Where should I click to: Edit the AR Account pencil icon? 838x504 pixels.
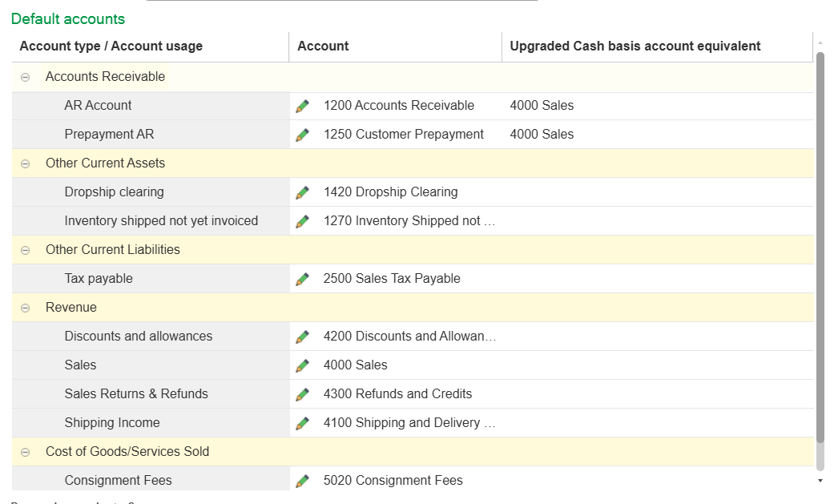[x=302, y=106]
